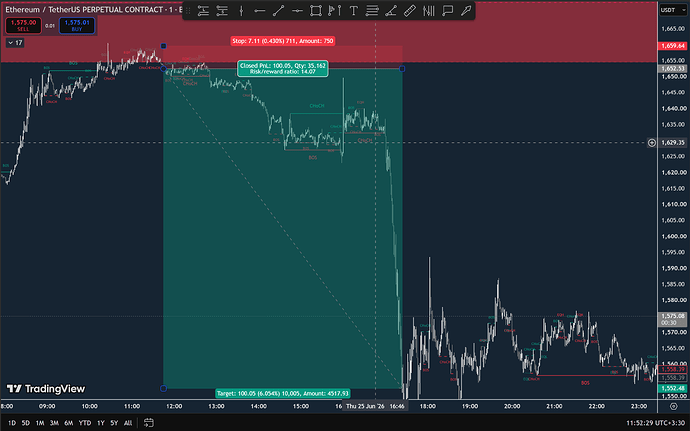The width and height of the screenshot is (690, 431).
Task: Switch to the 1D time range
Action: 12,423
